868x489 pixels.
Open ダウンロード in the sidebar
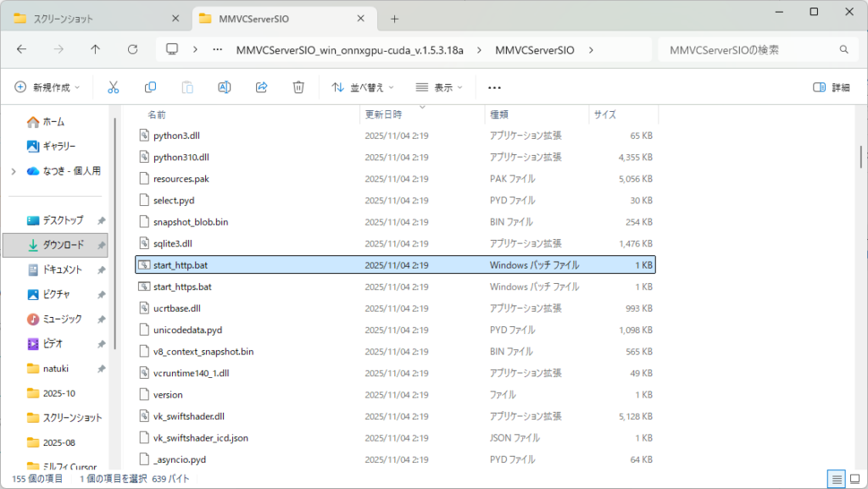pos(63,245)
